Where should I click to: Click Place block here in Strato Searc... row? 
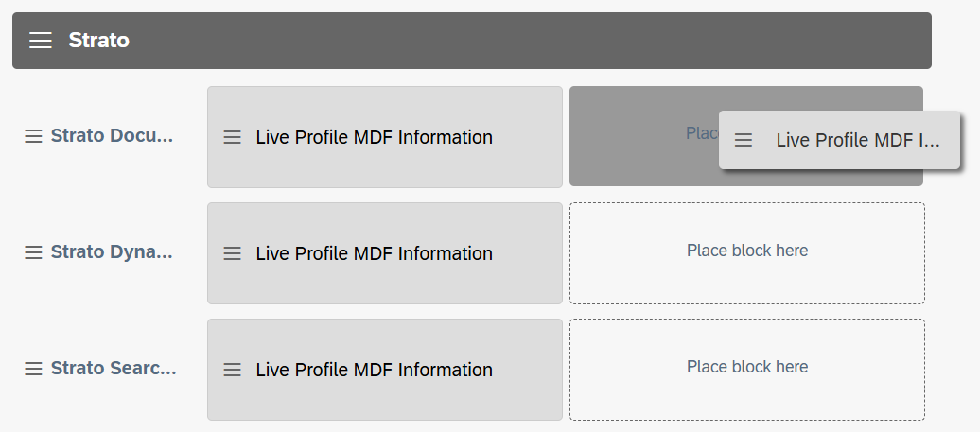(x=747, y=368)
